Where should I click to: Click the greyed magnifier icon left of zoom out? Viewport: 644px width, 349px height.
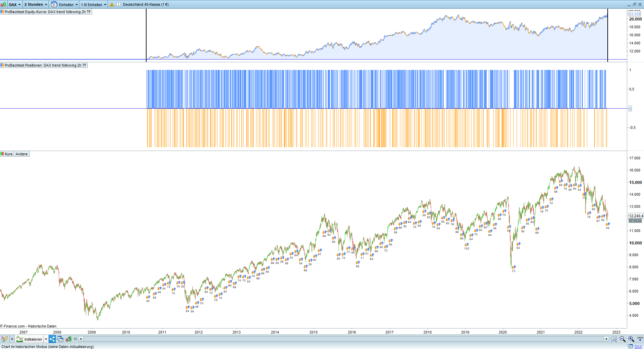614,339
